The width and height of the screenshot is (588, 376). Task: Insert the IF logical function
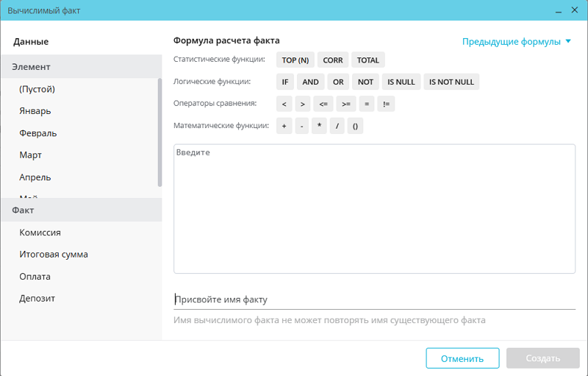285,82
